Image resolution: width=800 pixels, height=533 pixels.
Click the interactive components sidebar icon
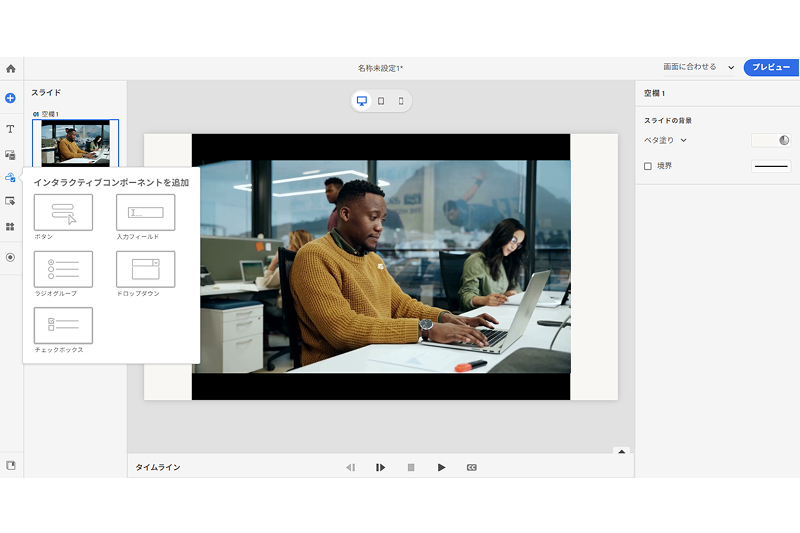click(x=10, y=178)
